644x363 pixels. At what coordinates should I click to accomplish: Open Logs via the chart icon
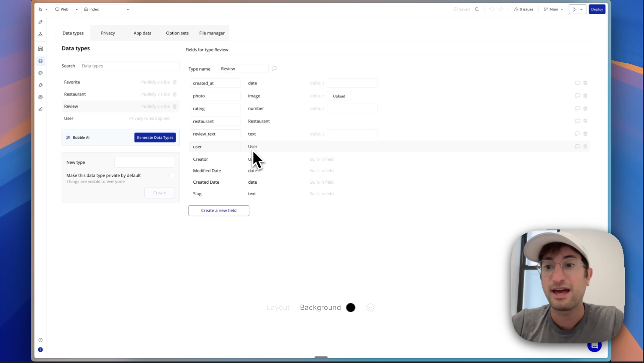tap(40, 109)
